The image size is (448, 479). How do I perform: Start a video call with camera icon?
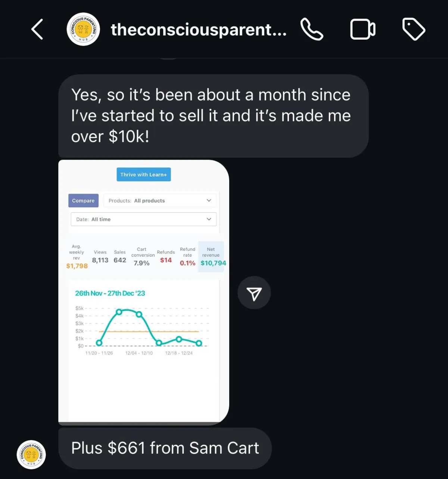363,29
